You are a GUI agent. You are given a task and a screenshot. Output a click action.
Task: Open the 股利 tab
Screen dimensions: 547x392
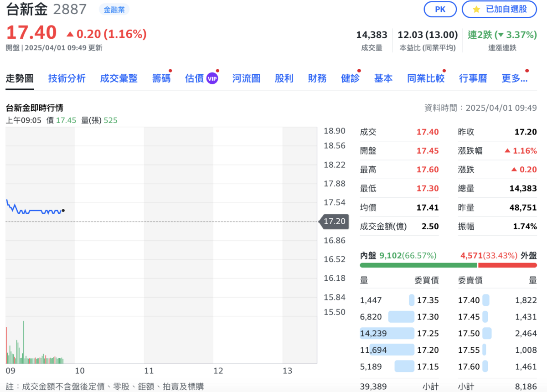click(x=284, y=78)
